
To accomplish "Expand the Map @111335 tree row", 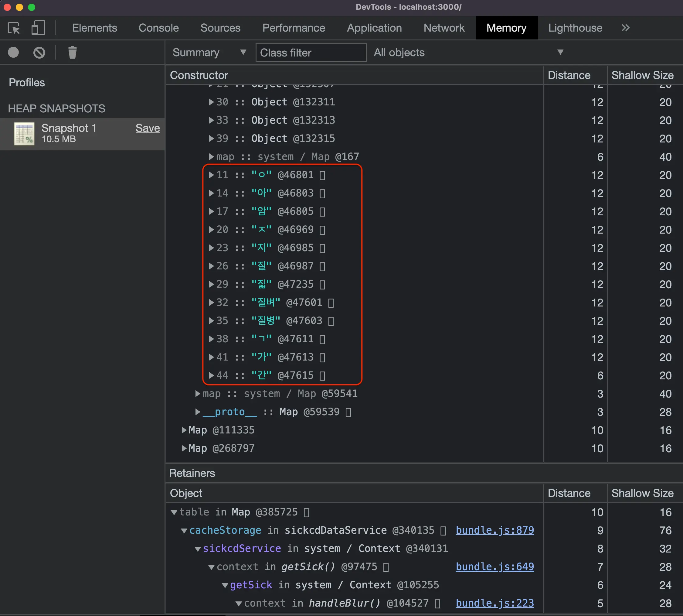I will (x=184, y=430).
